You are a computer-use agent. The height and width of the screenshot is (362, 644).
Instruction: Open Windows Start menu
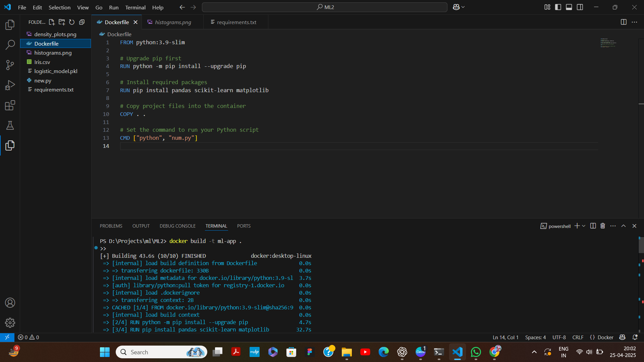[105, 352]
